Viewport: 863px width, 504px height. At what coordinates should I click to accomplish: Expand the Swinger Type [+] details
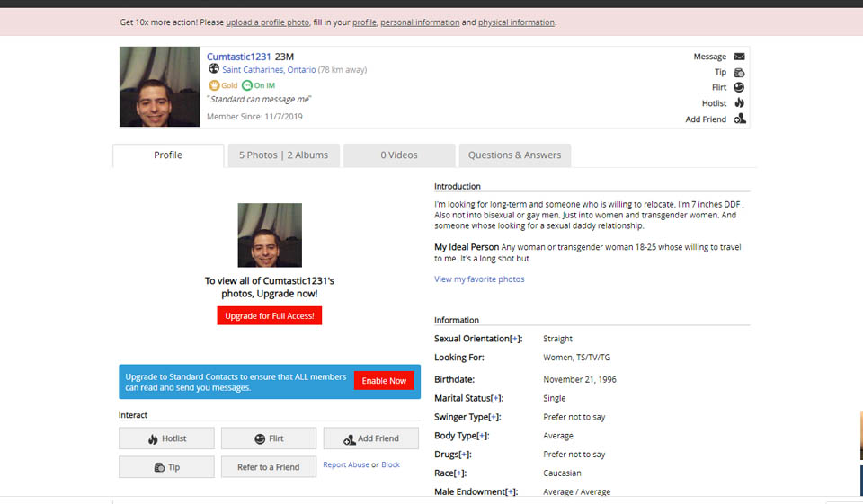[x=494, y=417]
